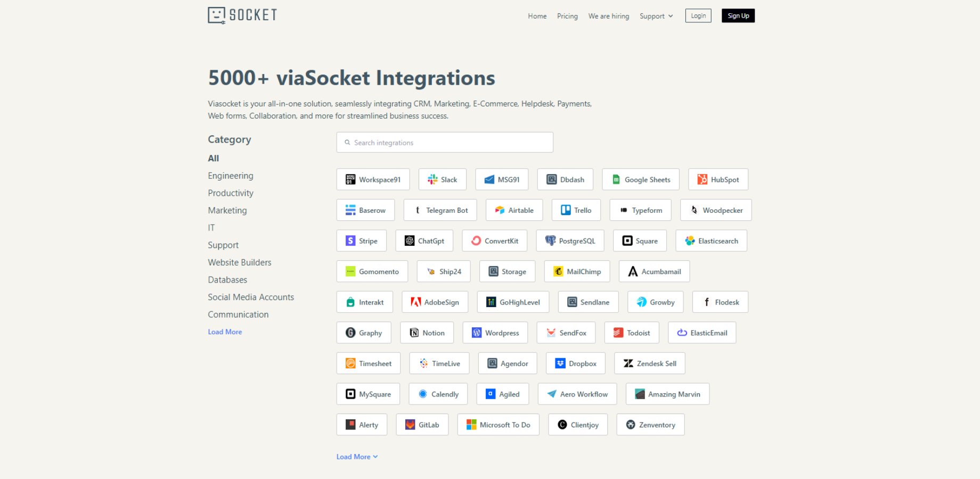980x479 pixels.
Task: Click the Login button
Action: (x=698, y=16)
